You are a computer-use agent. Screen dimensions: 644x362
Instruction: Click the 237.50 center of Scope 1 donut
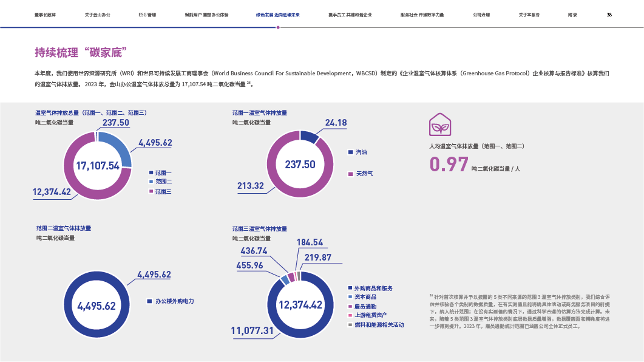[300, 165]
